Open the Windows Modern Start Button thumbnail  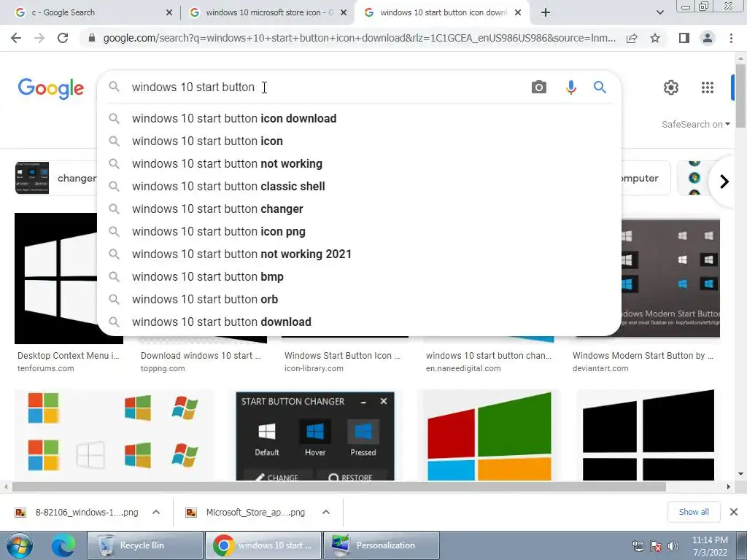pos(671,279)
